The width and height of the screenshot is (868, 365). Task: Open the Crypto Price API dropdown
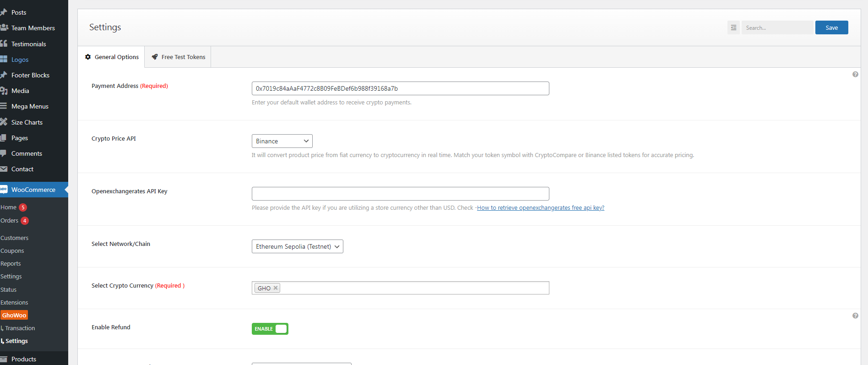coord(282,141)
